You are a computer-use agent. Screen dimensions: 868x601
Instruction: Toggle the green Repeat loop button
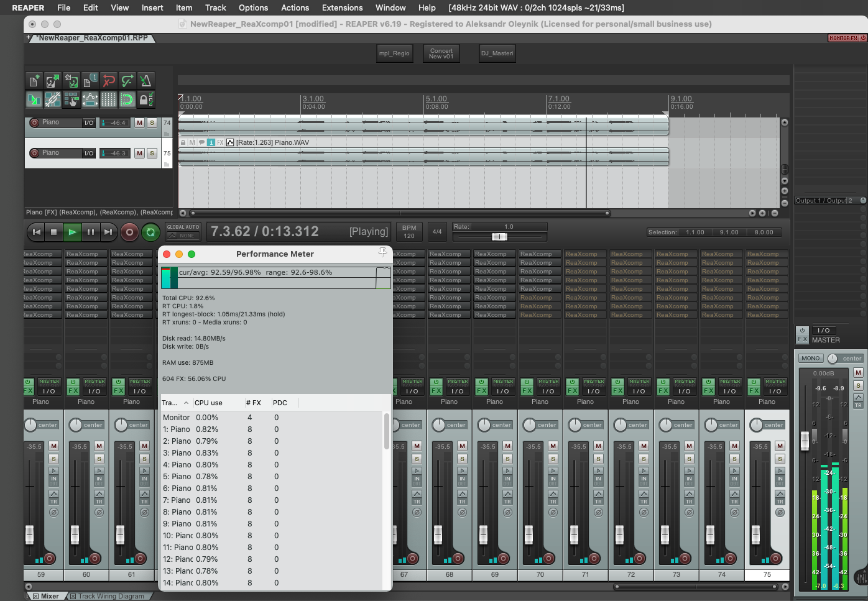pos(150,232)
